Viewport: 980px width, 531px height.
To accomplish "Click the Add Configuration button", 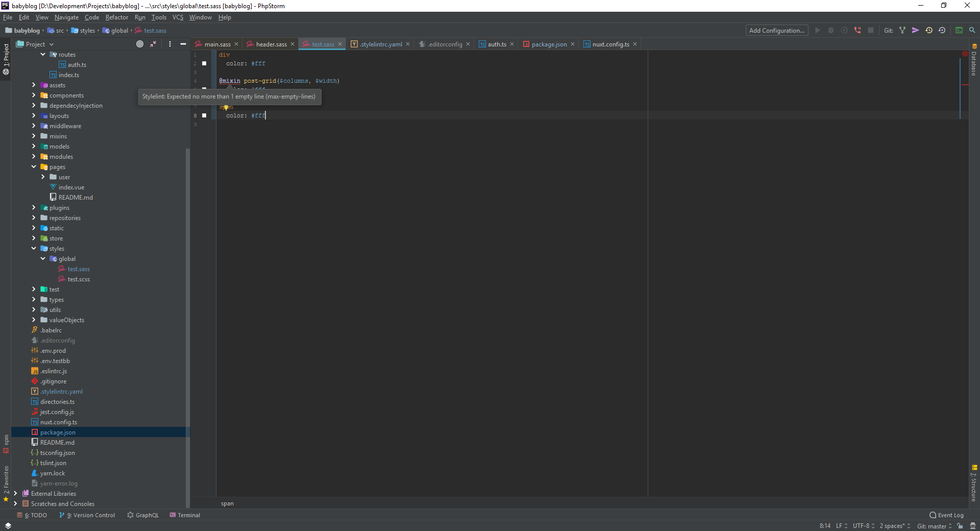I will click(x=776, y=30).
